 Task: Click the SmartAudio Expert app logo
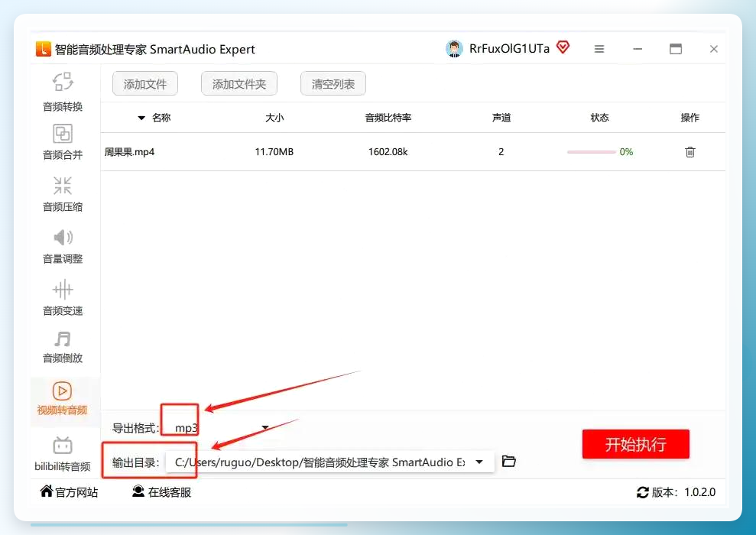44,49
